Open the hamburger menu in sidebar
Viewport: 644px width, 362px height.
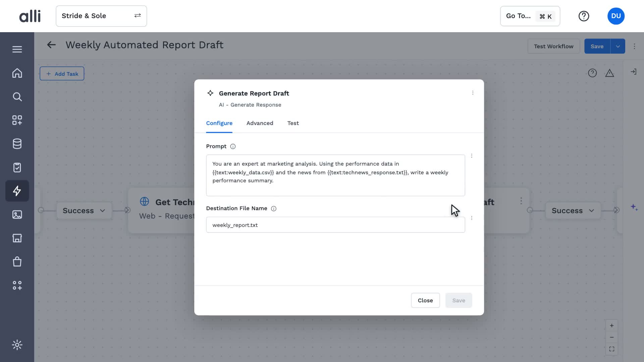17,49
